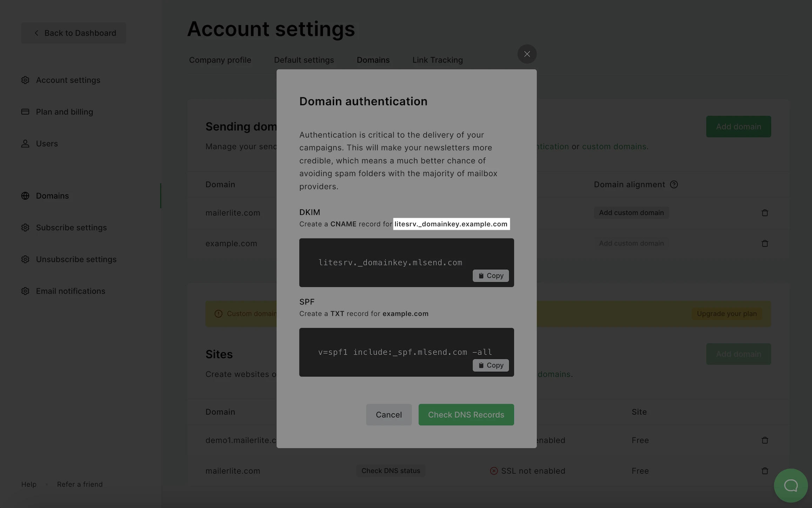Switch to the Company profile tab
The width and height of the screenshot is (812, 508).
220,60
